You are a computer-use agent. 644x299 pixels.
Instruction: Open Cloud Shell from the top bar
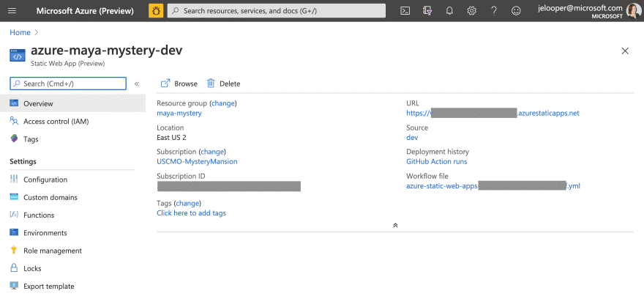[405, 10]
